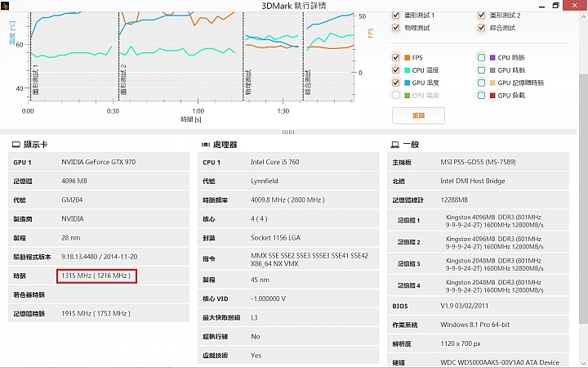Disable the FPS series checkbox
The image size is (588, 368).
click(x=395, y=57)
